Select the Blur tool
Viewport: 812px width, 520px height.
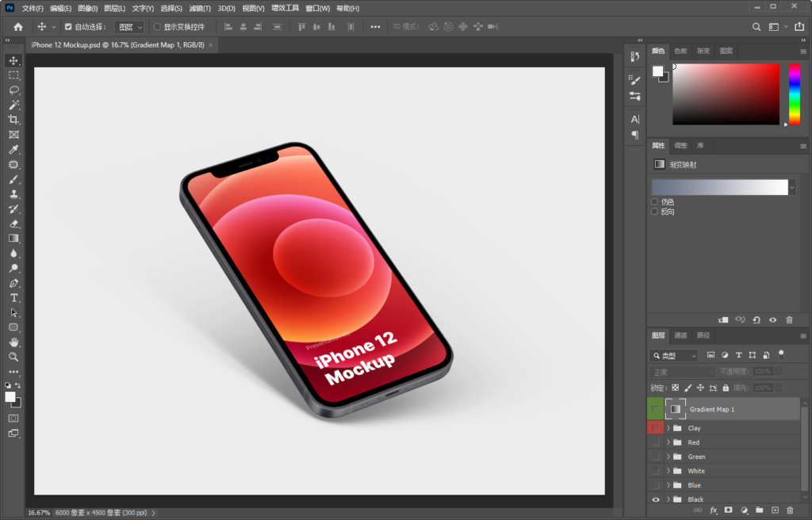click(x=13, y=254)
